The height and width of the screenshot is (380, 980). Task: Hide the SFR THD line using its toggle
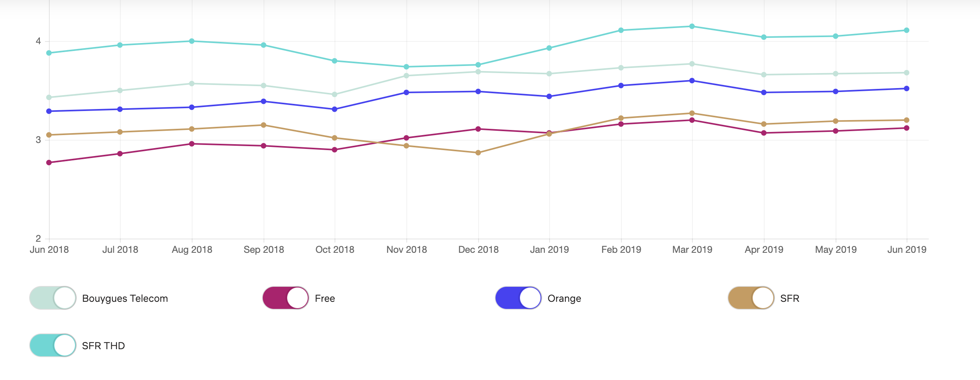(x=53, y=345)
